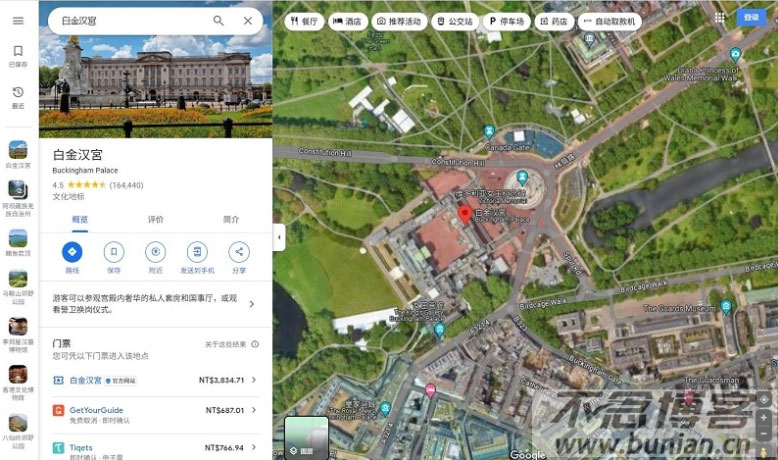Zoom in with the plus button

click(764, 418)
